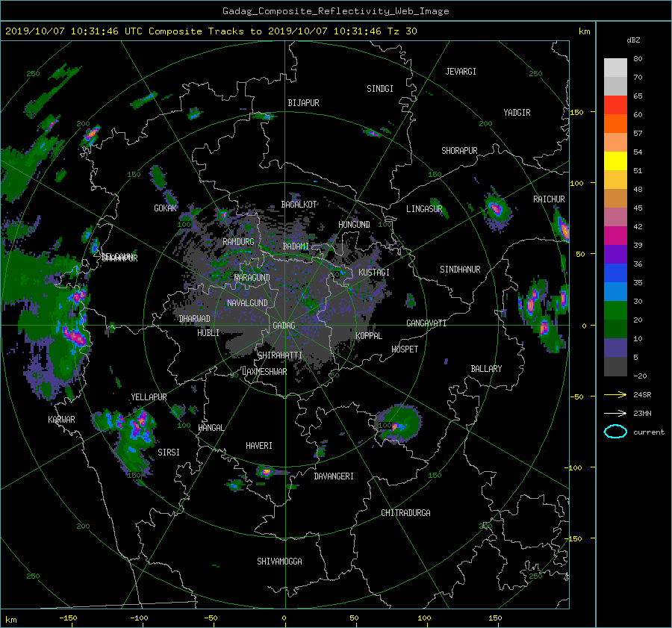Viewport: 672px width, 628px height.
Task: Click the SINDHANUR city label
Action: coord(460,270)
